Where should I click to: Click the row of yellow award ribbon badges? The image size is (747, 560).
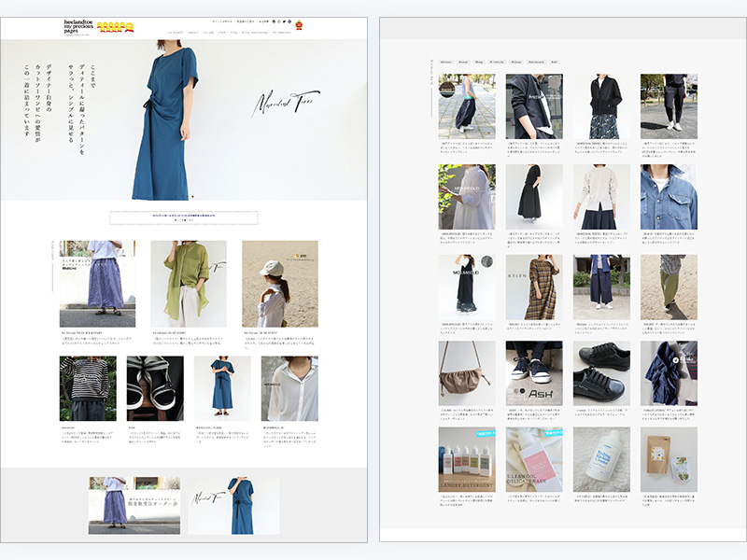coord(112,26)
